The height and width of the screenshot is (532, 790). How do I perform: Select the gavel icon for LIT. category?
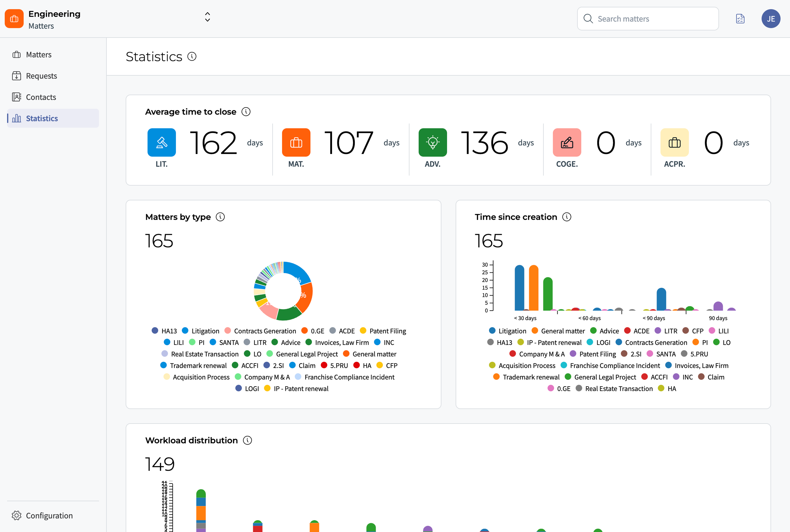(161, 142)
